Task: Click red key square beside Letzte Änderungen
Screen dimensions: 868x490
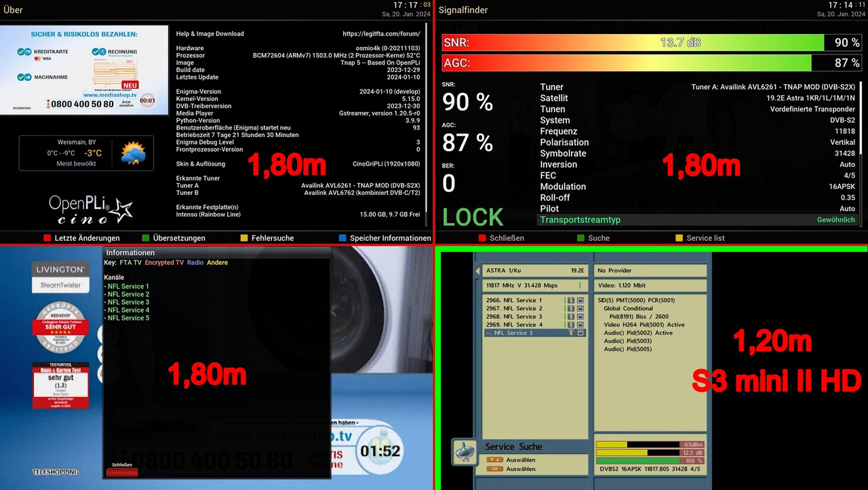Action: [x=47, y=238]
